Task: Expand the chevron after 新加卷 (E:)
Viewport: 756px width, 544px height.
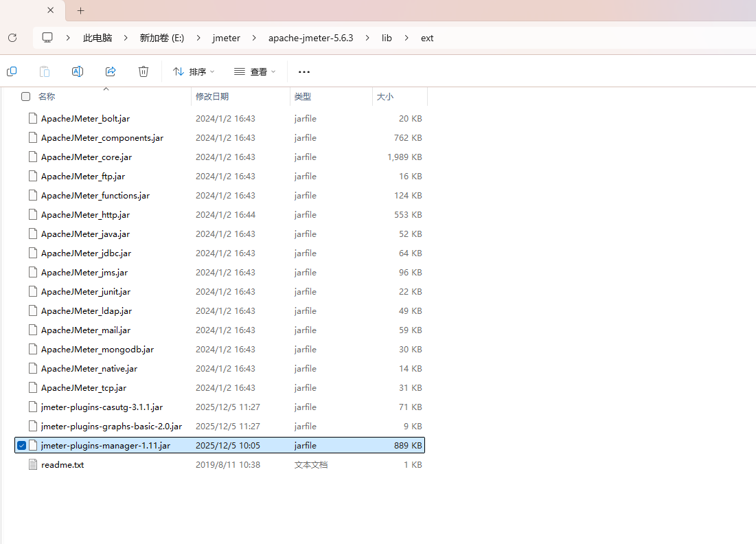Action: click(x=198, y=38)
